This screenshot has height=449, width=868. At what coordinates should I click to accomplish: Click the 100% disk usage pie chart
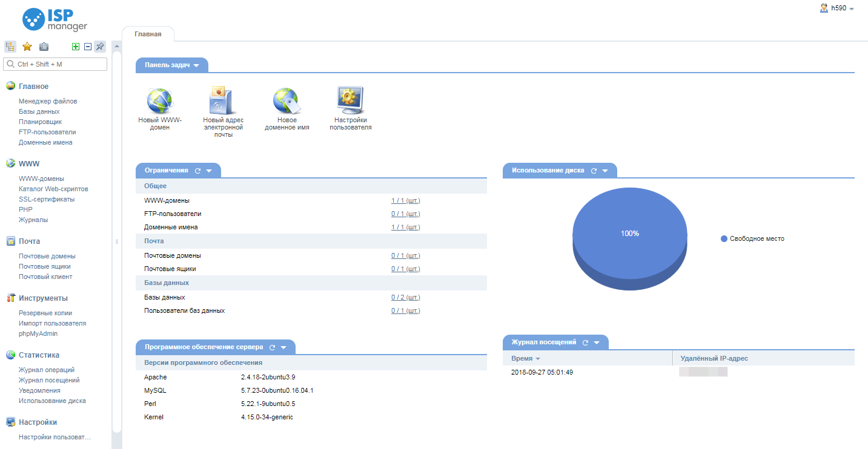pos(630,240)
